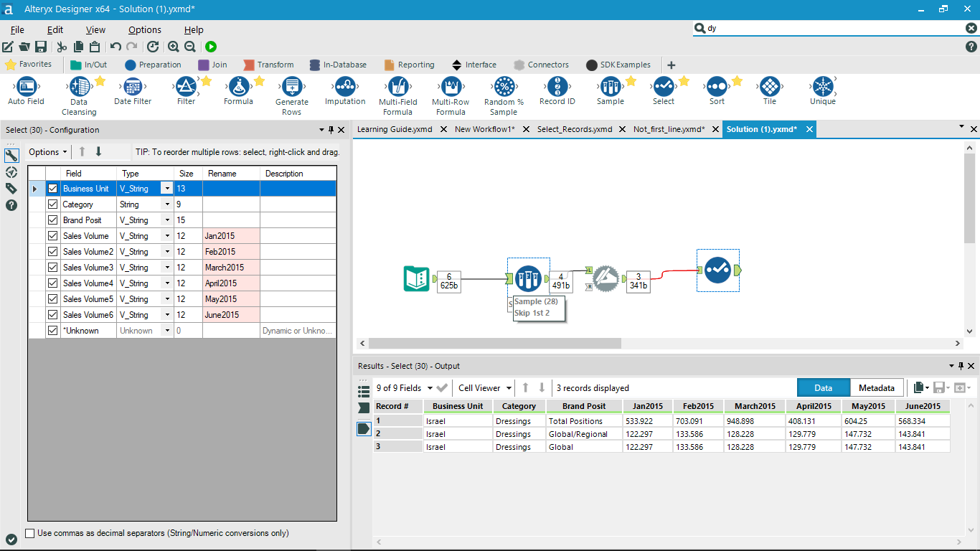Click the Select tool node on canvas

717,270
